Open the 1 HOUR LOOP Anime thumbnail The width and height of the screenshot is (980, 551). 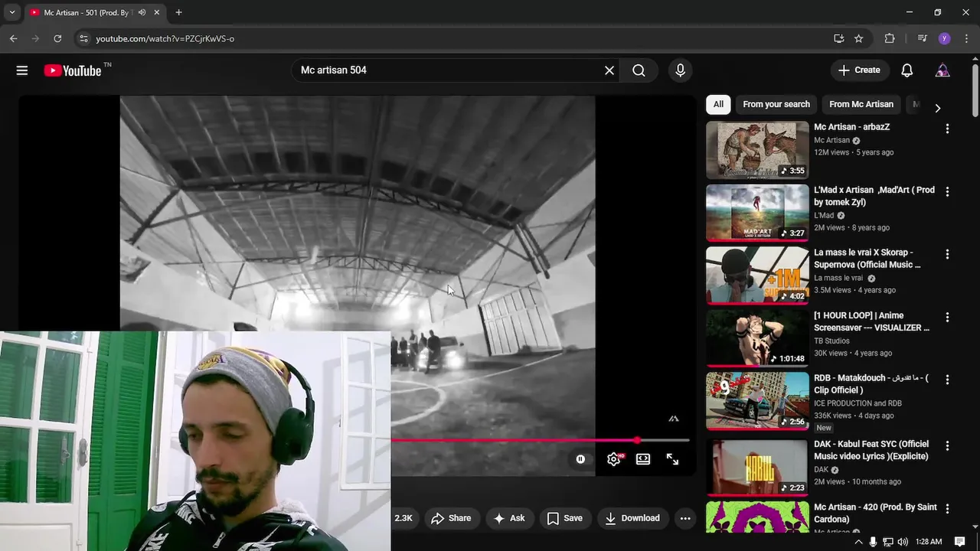[x=757, y=337]
